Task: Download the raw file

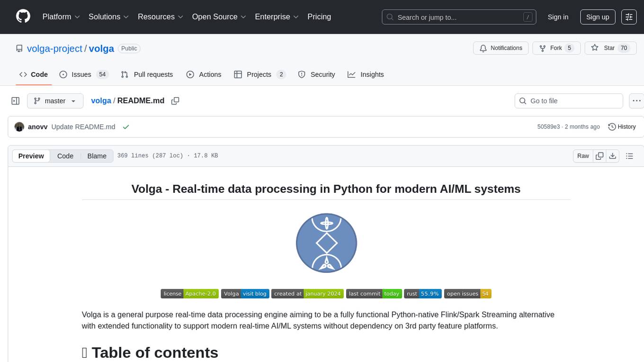Action: click(x=612, y=156)
